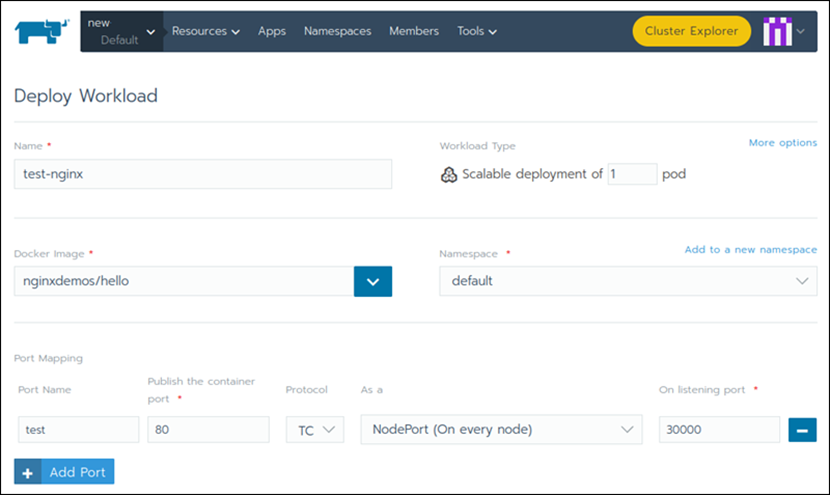
Task: Click the workload Name input field
Action: tap(203, 174)
